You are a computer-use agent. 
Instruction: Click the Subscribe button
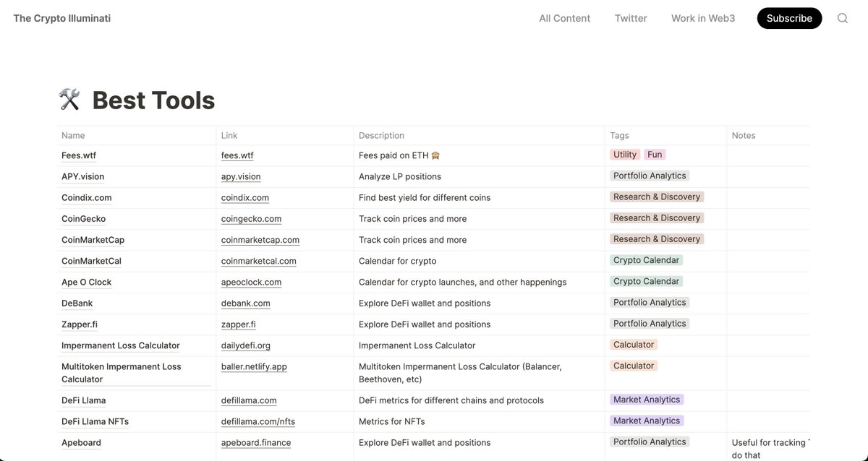click(789, 18)
